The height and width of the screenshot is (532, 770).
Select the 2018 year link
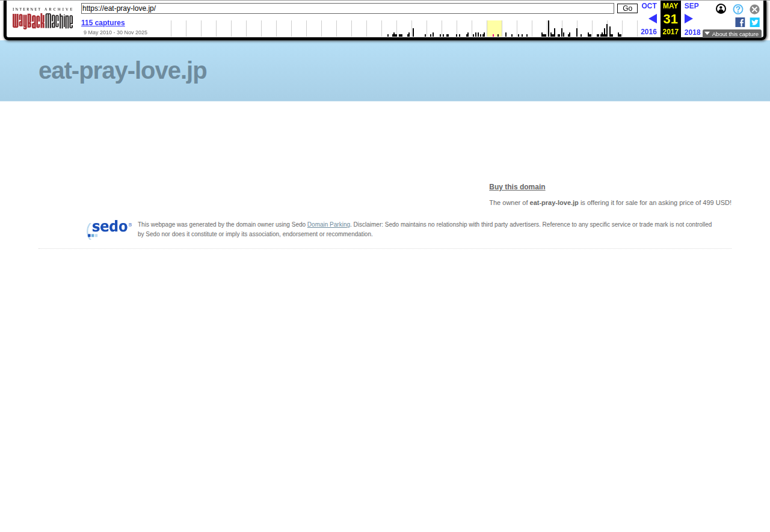click(x=692, y=32)
